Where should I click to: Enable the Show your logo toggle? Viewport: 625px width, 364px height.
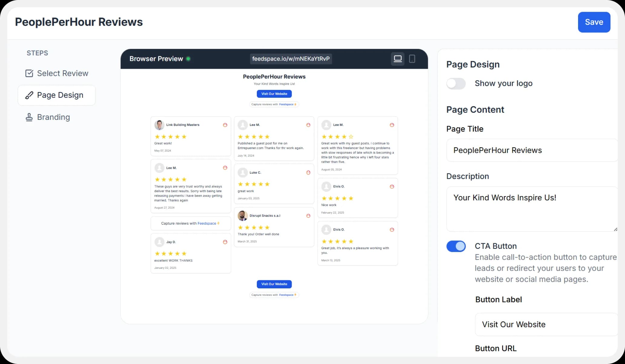pyautogui.click(x=456, y=84)
